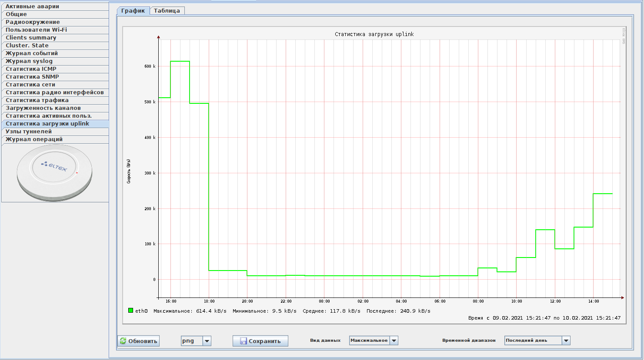Open Журнал событий in the sidebar
The image size is (644, 360).
(55, 53)
